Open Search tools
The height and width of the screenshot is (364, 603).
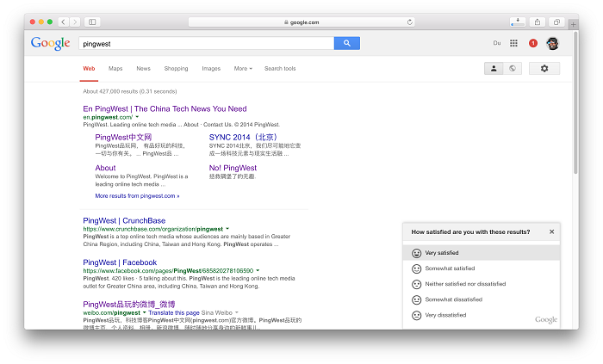pos(280,68)
